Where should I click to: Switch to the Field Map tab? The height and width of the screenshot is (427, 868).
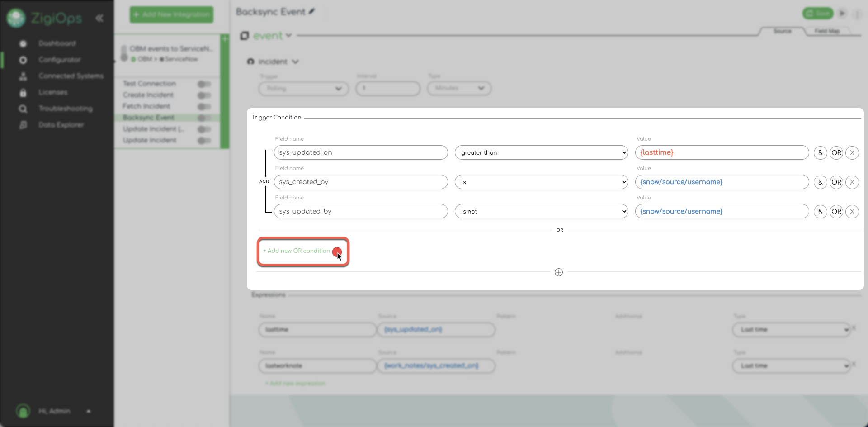pyautogui.click(x=827, y=31)
